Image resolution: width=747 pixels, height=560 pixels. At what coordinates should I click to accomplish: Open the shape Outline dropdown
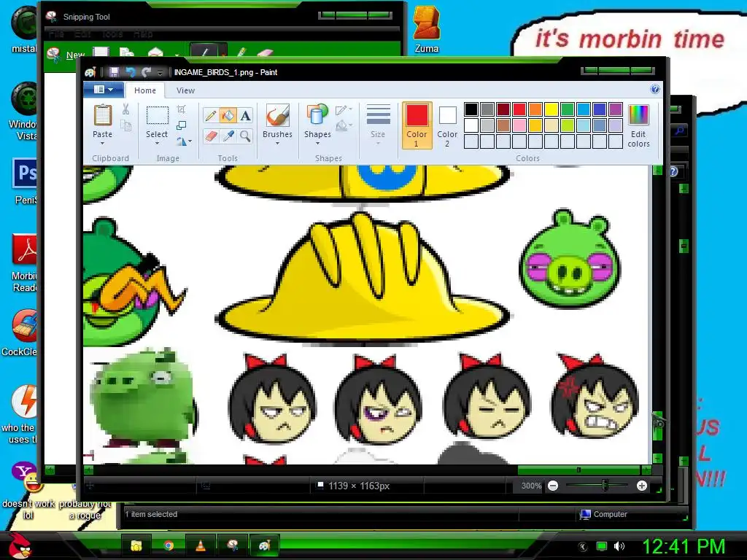pyautogui.click(x=344, y=110)
